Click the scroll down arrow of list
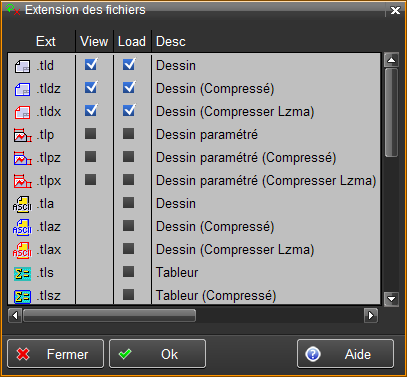 [x=391, y=299]
